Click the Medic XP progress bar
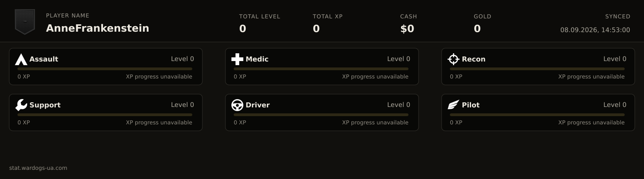Viewport: 644px width, 179px height. [x=321, y=69]
